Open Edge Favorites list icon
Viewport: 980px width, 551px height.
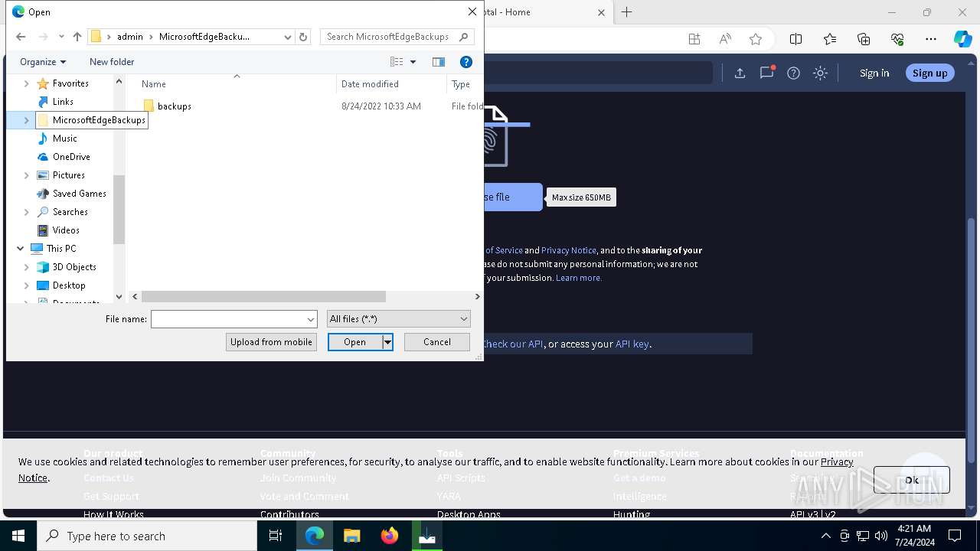pos(830,39)
